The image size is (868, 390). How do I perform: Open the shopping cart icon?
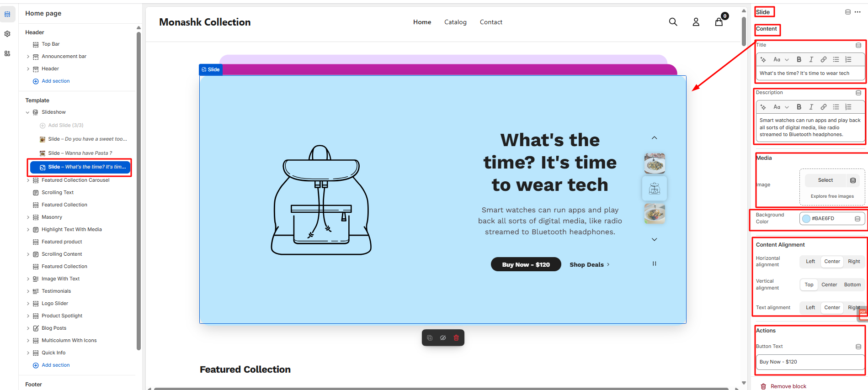pos(719,22)
